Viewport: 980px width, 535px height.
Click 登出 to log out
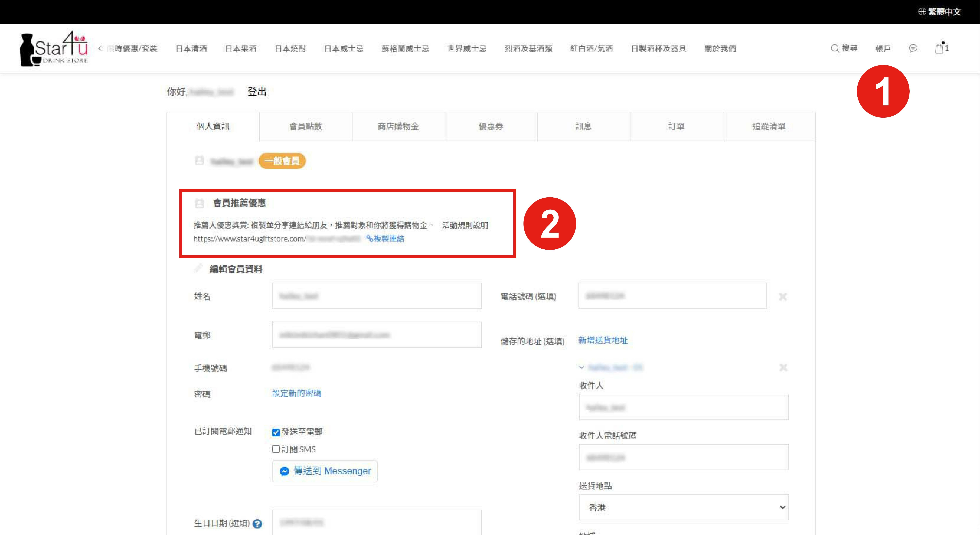point(257,92)
